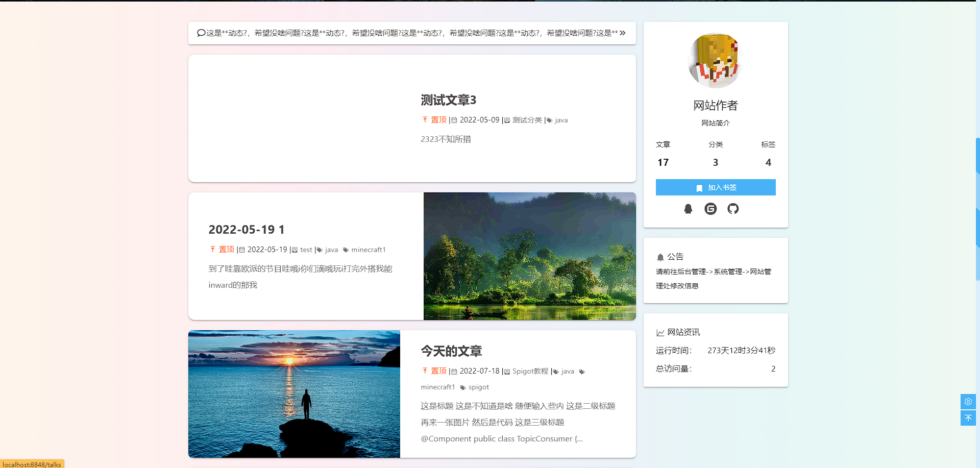
Task: Click the back-to-top arrow button
Action: click(968, 418)
